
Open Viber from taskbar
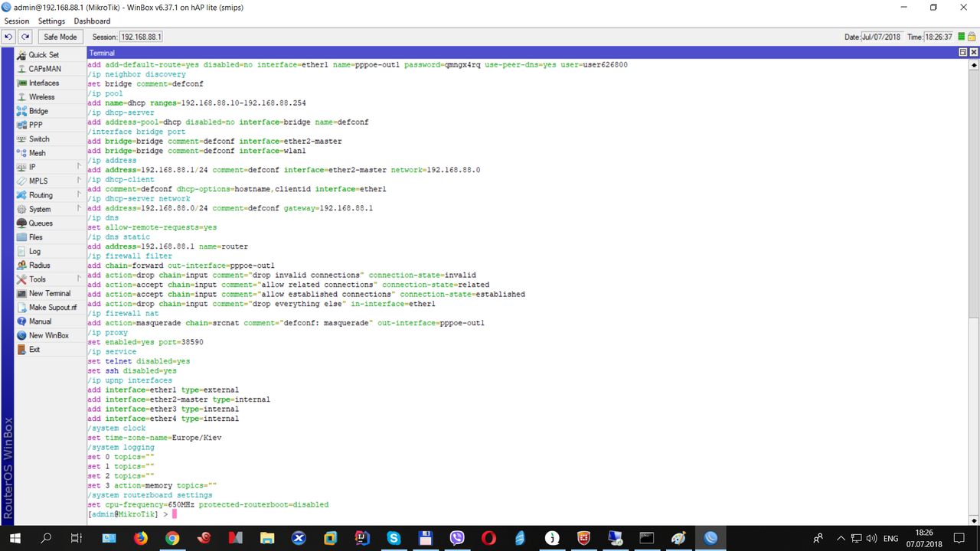click(x=458, y=538)
